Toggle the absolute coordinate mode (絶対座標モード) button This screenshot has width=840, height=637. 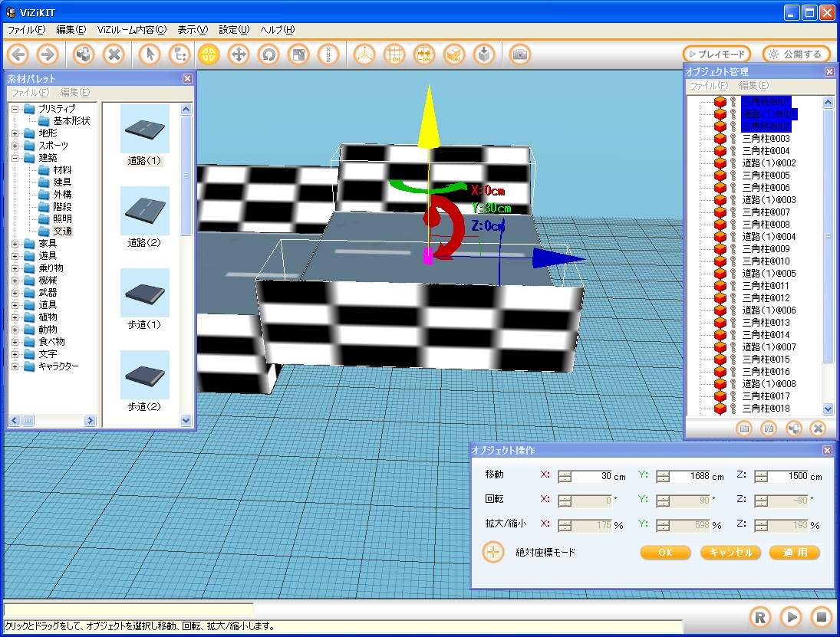pos(493,552)
